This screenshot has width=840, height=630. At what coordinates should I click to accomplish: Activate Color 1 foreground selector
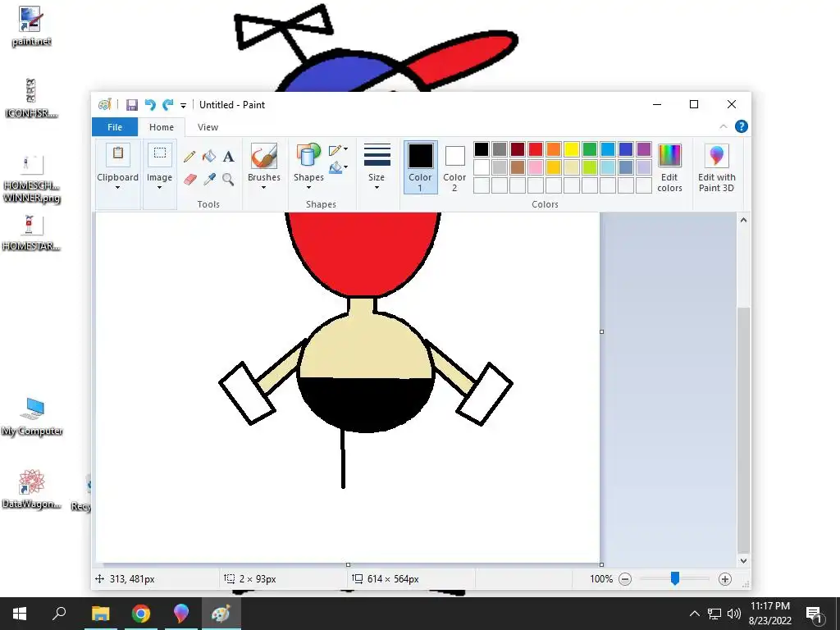tap(421, 167)
